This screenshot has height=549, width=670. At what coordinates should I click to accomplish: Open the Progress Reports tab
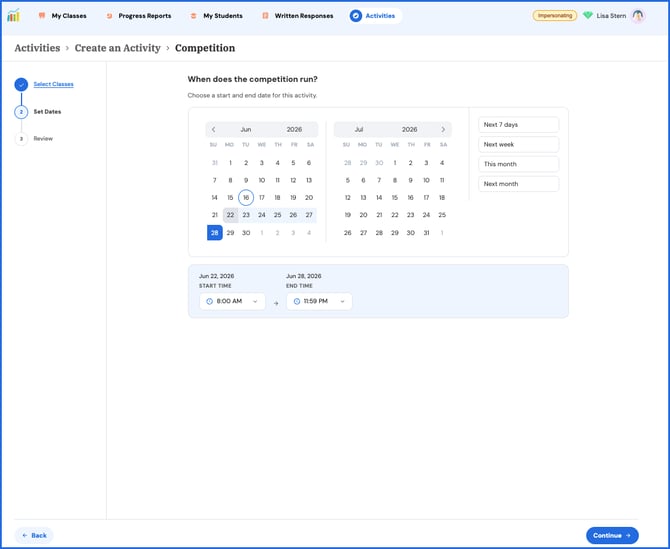pos(139,16)
